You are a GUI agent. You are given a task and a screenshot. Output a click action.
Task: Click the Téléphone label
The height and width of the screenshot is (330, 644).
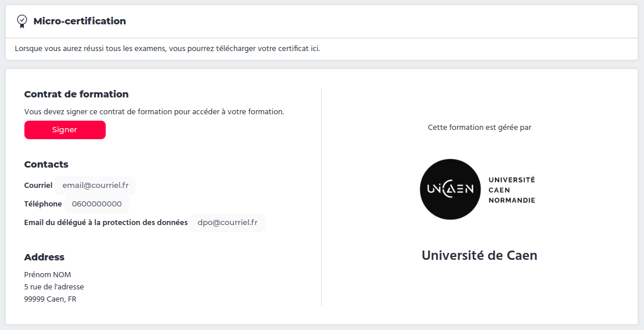click(43, 204)
